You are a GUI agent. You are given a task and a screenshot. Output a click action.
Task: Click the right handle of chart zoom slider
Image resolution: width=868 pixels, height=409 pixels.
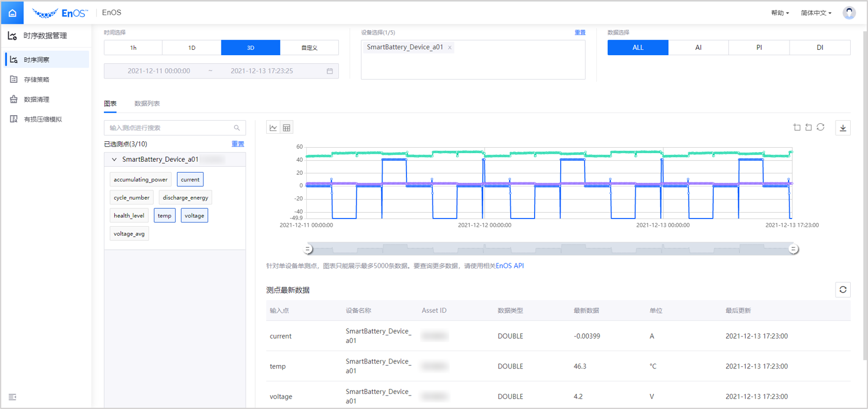pos(793,249)
